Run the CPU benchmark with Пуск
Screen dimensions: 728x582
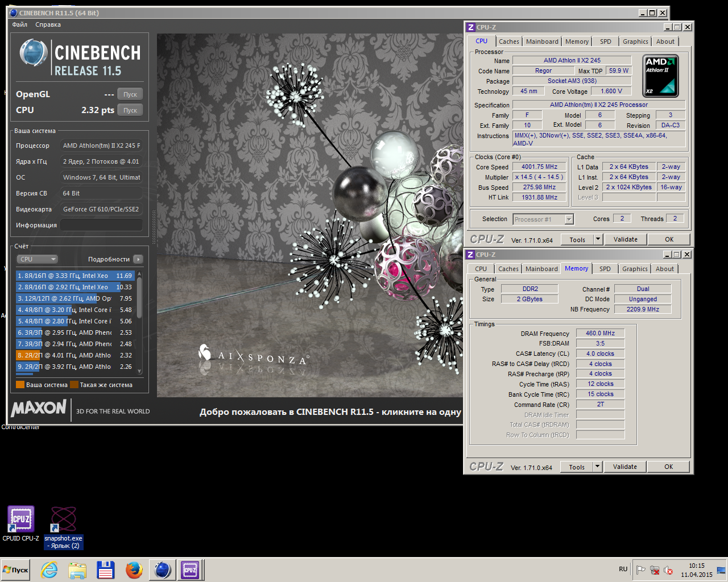[130, 110]
